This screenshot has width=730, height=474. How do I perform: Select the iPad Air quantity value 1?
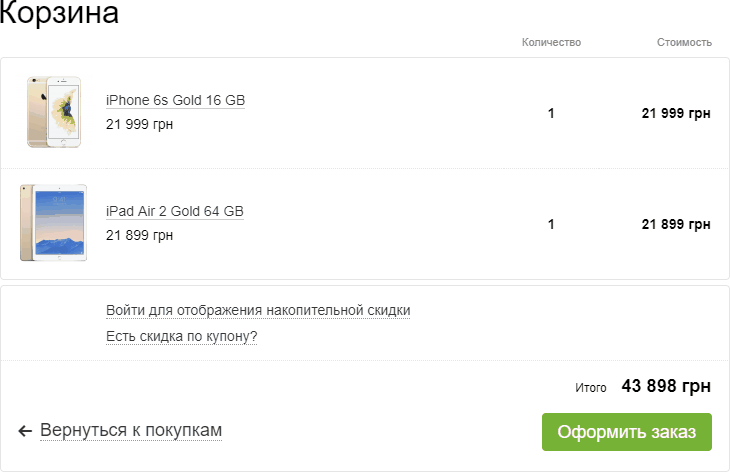[x=551, y=224]
